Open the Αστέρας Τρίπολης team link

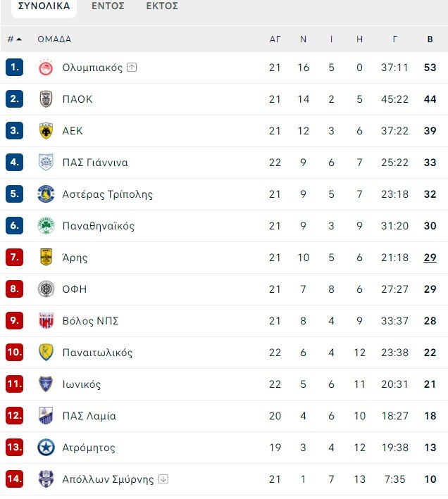coord(107,194)
